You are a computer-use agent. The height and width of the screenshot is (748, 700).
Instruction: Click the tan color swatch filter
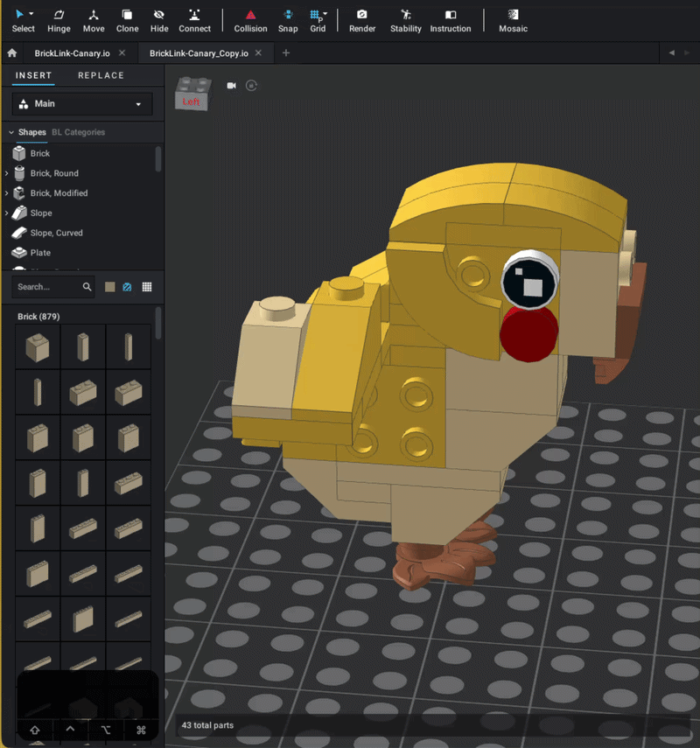pos(110,287)
